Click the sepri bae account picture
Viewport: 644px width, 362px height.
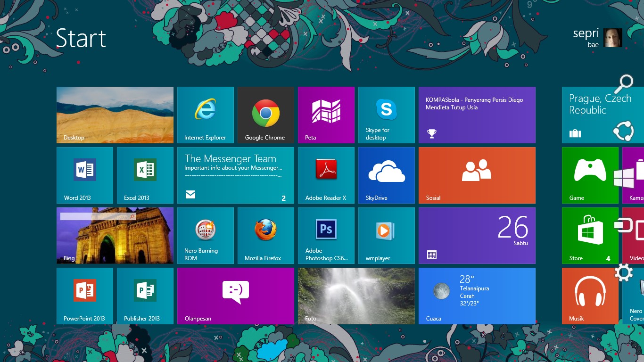click(x=612, y=38)
